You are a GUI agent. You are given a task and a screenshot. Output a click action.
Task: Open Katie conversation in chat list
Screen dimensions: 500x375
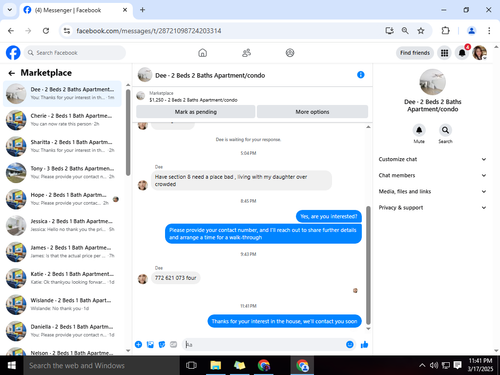coord(62,278)
